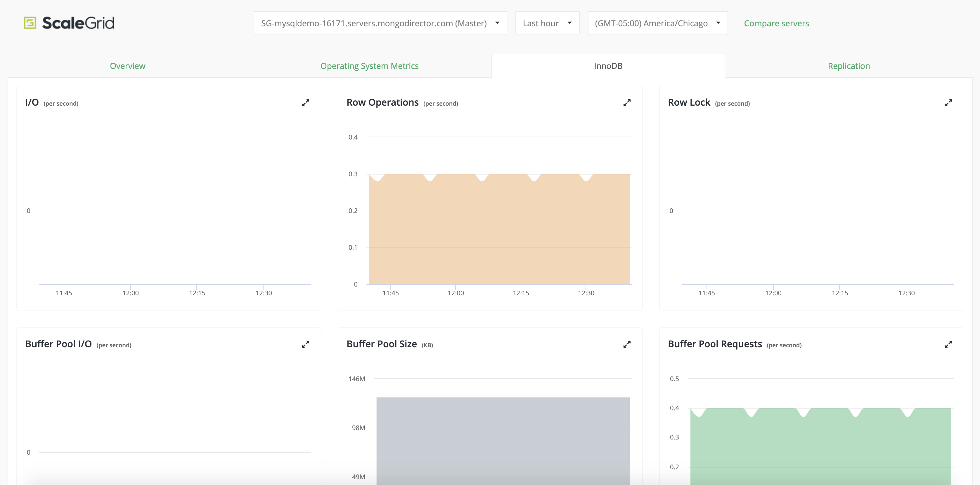980x485 pixels.
Task: Click the 12:00 marker on Row Operations axis
Action: (456, 293)
